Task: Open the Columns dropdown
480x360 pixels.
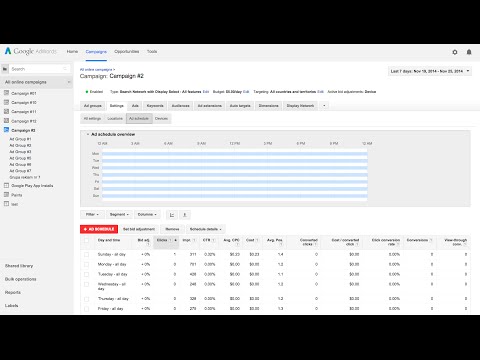Action: [147, 215]
